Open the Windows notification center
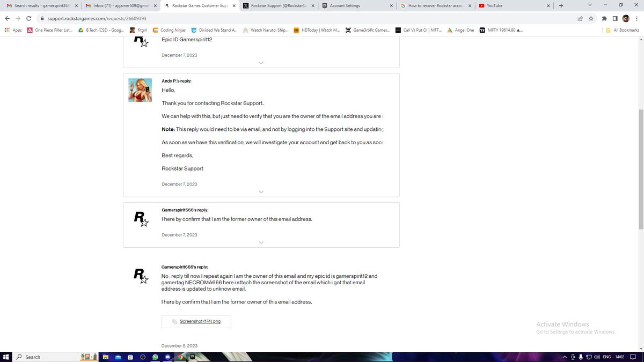This screenshot has height=362, width=644. (x=633, y=357)
